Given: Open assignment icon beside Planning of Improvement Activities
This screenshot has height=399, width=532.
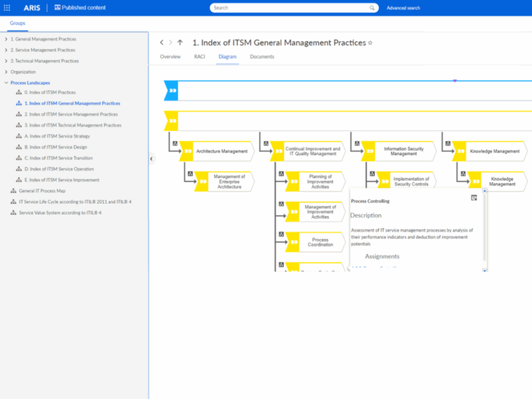Looking at the screenshot, I should [281, 174].
